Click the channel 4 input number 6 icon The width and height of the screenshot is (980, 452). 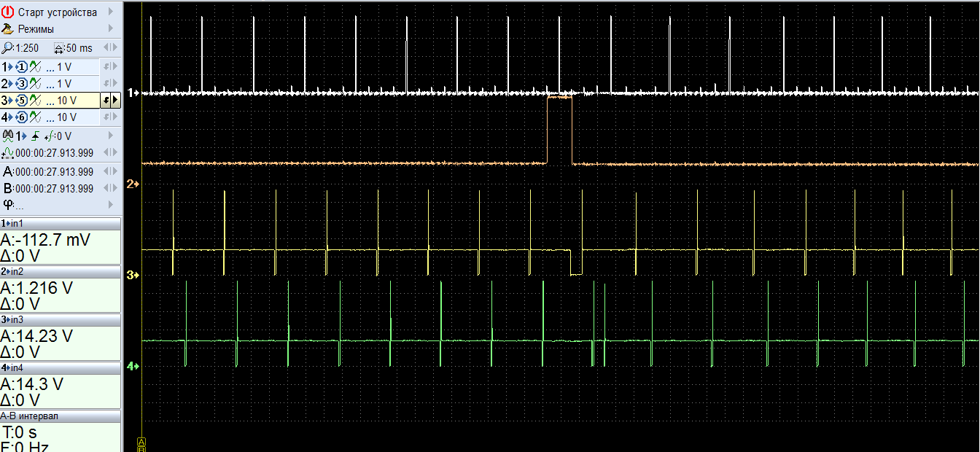click(21, 117)
